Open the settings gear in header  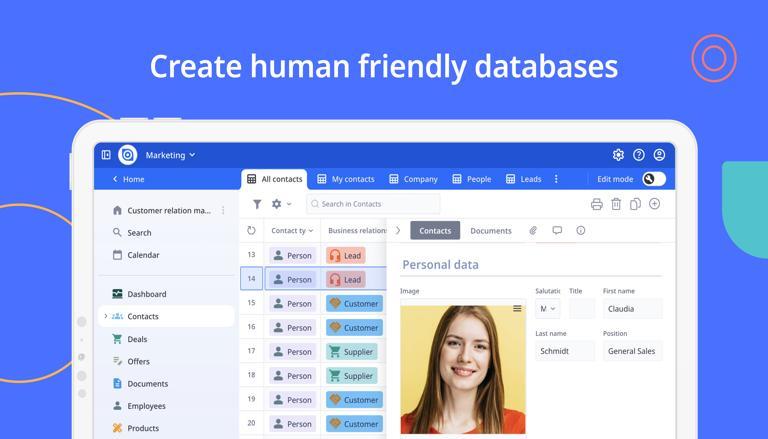coord(618,155)
